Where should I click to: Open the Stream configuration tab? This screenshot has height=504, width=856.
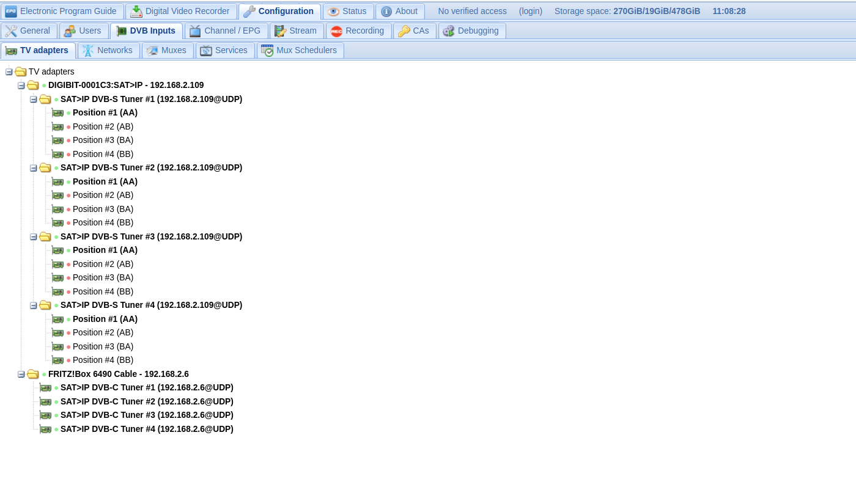(297, 31)
